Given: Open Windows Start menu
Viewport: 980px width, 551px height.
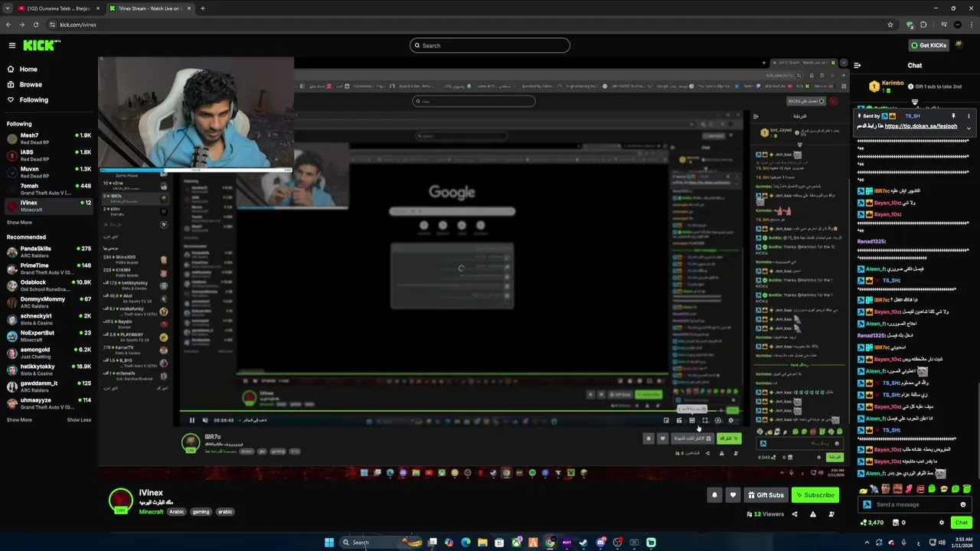Looking at the screenshot, I should point(329,543).
